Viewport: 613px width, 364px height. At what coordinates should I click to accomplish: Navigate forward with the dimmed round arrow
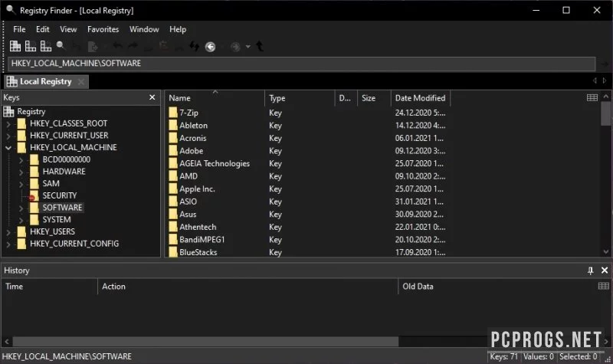(x=235, y=47)
